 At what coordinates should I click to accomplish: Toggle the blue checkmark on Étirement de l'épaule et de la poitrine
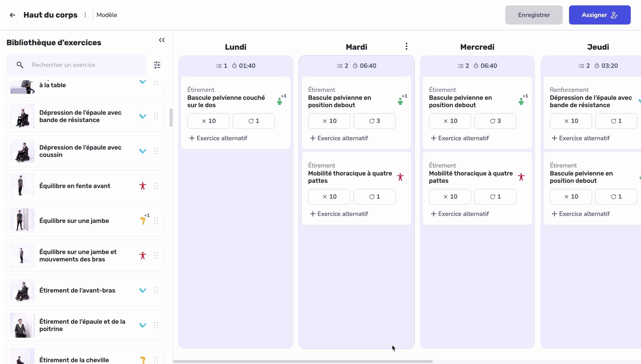pos(143,325)
